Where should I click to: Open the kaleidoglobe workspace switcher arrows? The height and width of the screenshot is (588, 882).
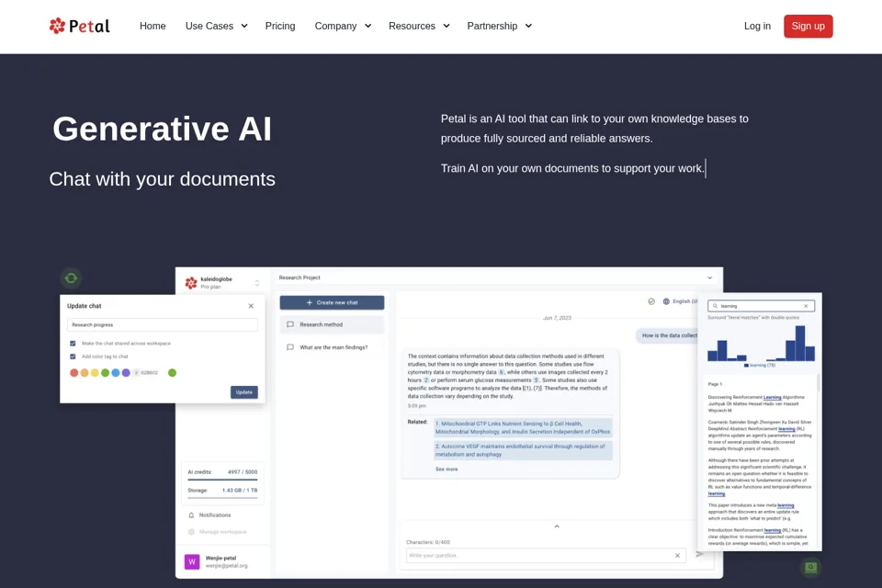[x=257, y=283]
